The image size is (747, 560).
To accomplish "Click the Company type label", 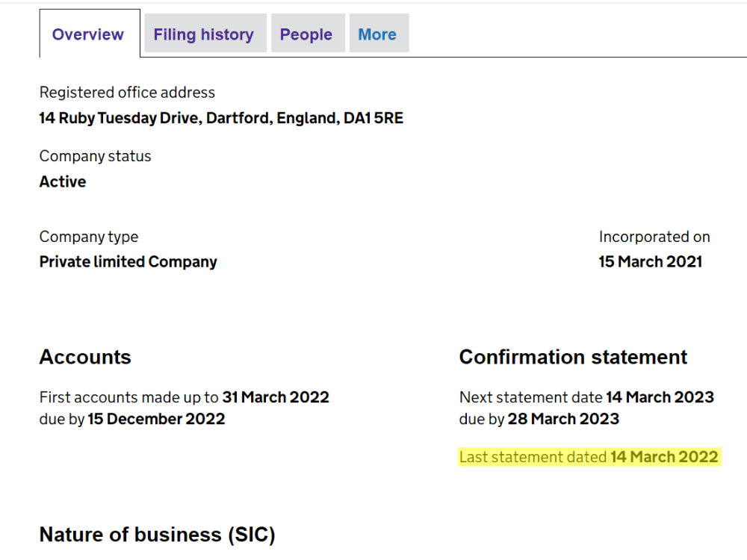I will coord(88,237).
